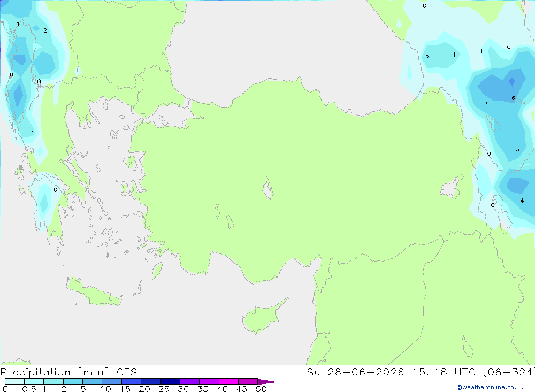
Task: Click the 0.5–1 mm legend color swatch
Action: 34,381
